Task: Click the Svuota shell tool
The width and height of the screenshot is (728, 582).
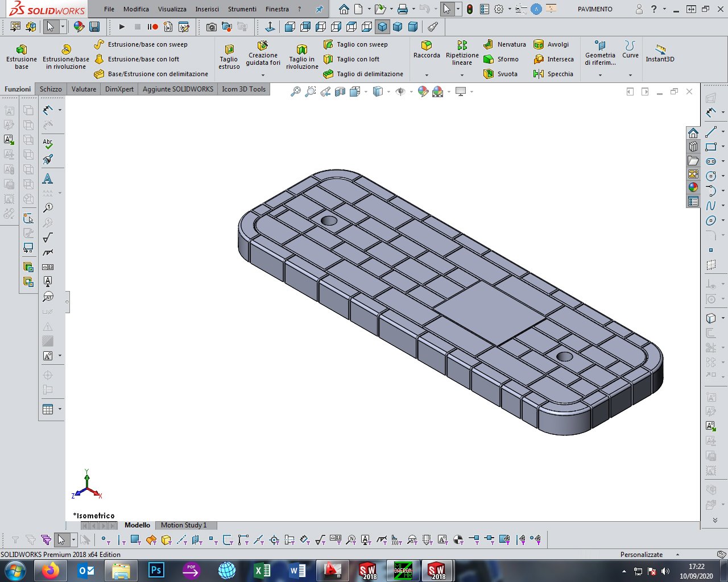Action: [x=500, y=74]
